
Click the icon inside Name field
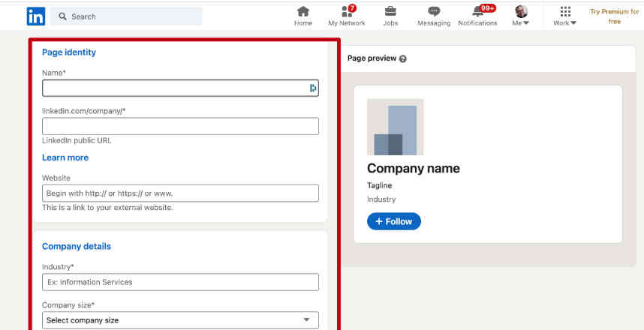click(313, 88)
